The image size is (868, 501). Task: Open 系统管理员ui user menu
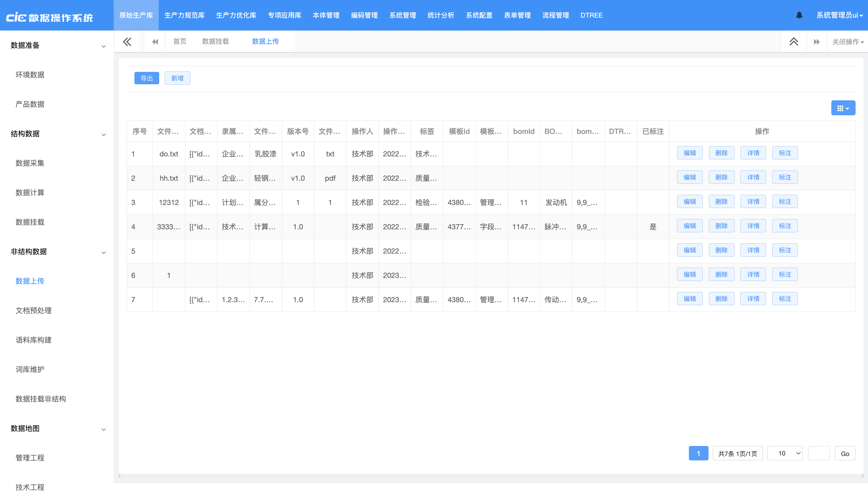[x=839, y=15]
